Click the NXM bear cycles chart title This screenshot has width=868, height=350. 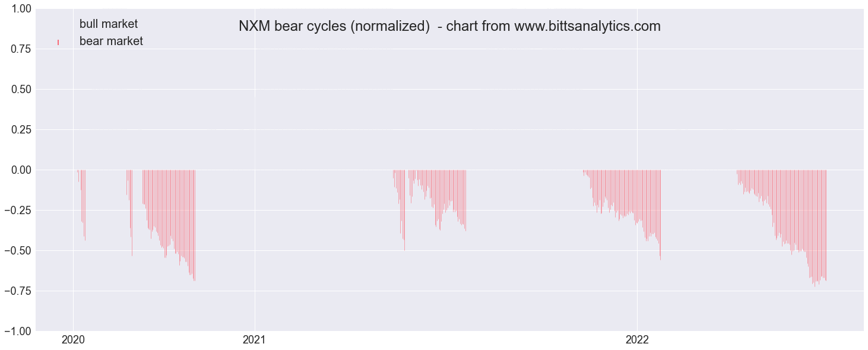pos(449,26)
